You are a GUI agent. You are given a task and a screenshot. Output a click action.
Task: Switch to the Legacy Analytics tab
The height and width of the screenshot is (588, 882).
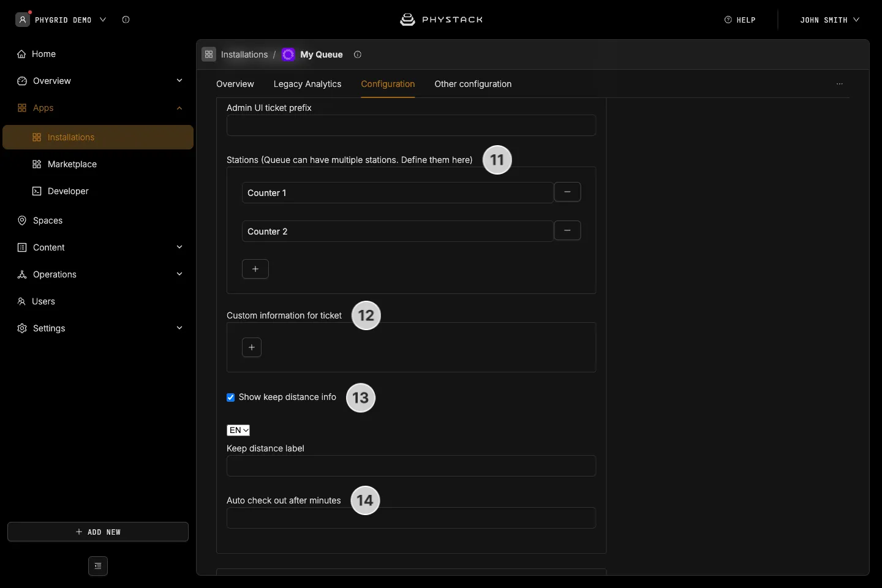[307, 84]
